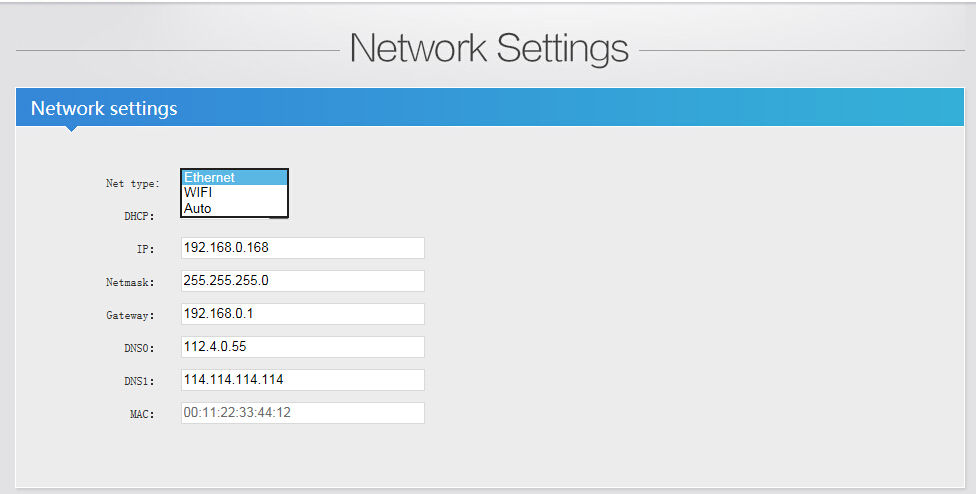Select Ethernet in the Net type list
This screenshot has height=494, width=976.
pyautogui.click(x=234, y=177)
